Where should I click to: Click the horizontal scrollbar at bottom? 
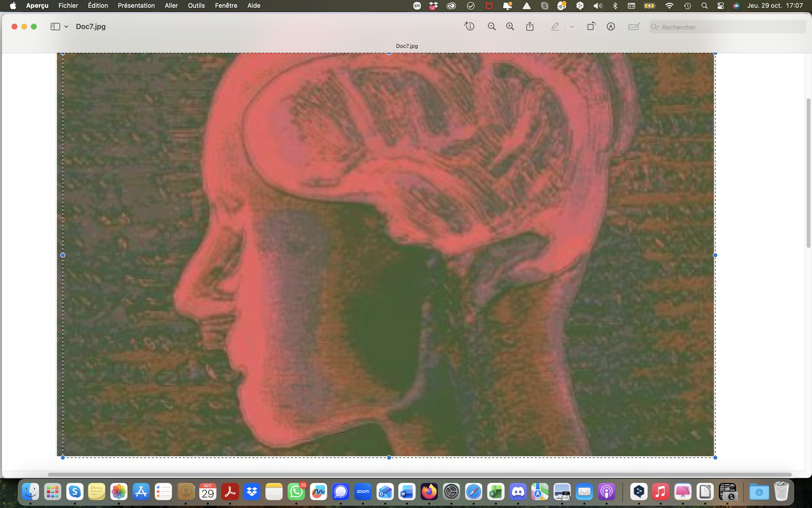[420, 474]
